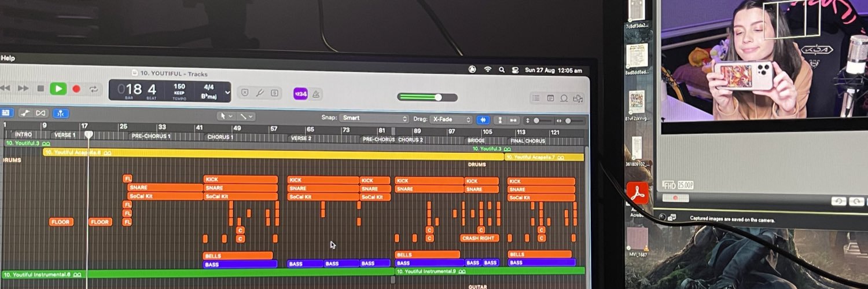Toggle the blue Catch Playhead button
This screenshot has width=868, height=289.
tap(61, 114)
